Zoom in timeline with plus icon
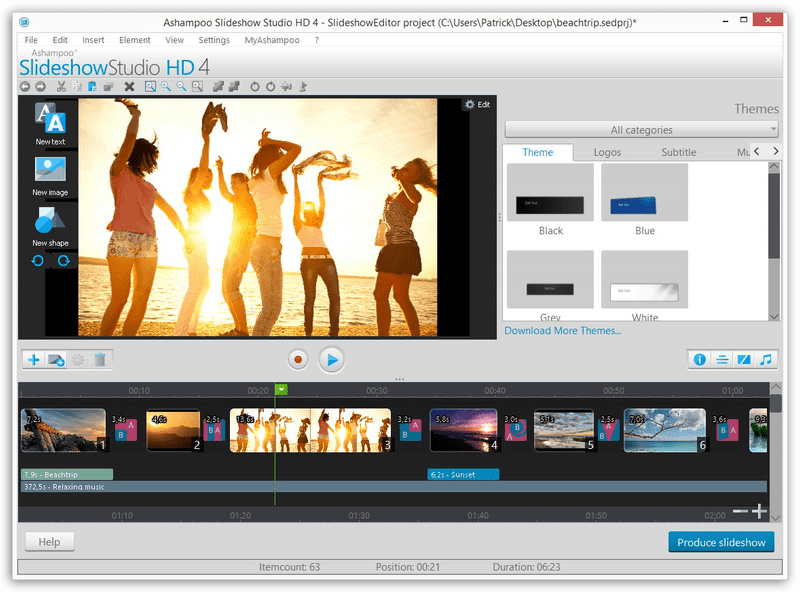The height and width of the screenshot is (592, 800). (x=759, y=511)
